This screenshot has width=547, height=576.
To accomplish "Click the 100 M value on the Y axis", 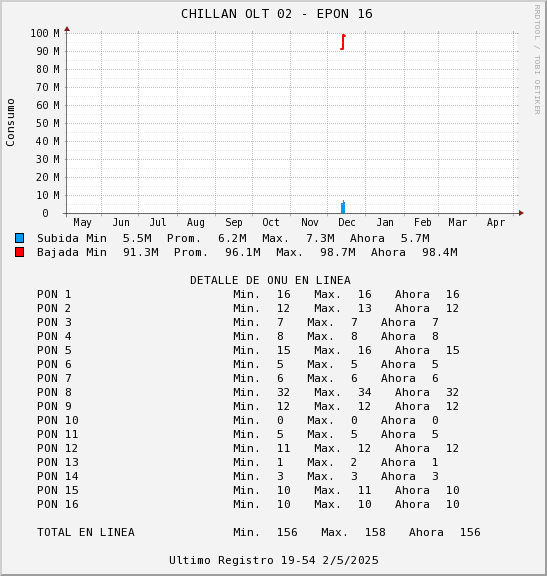I will click(45, 33).
